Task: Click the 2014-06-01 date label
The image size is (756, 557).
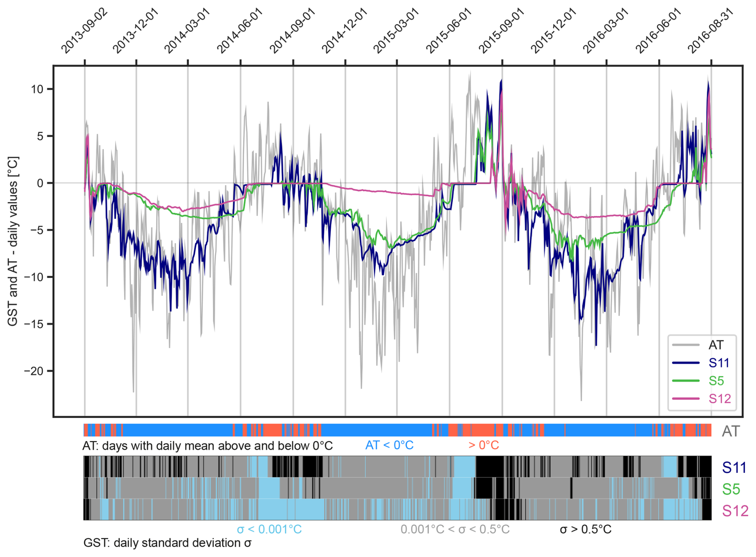Action: click(240, 31)
